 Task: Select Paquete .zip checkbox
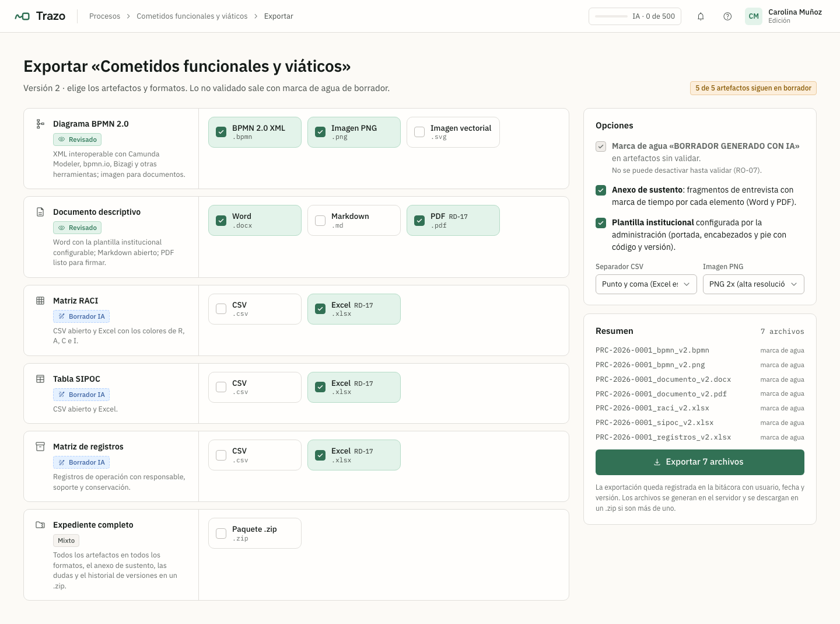(x=221, y=533)
